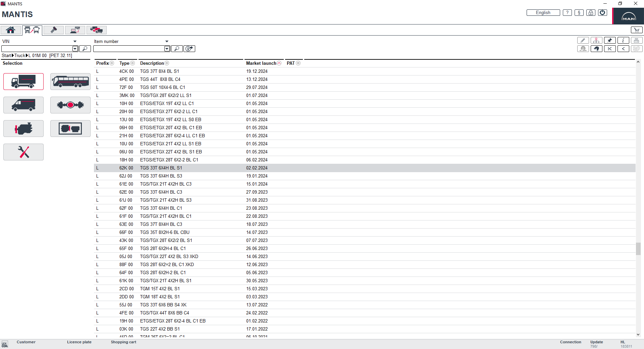This screenshot has height=349, width=644.
Task: Expand the Item number category selector
Action: (x=167, y=41)
